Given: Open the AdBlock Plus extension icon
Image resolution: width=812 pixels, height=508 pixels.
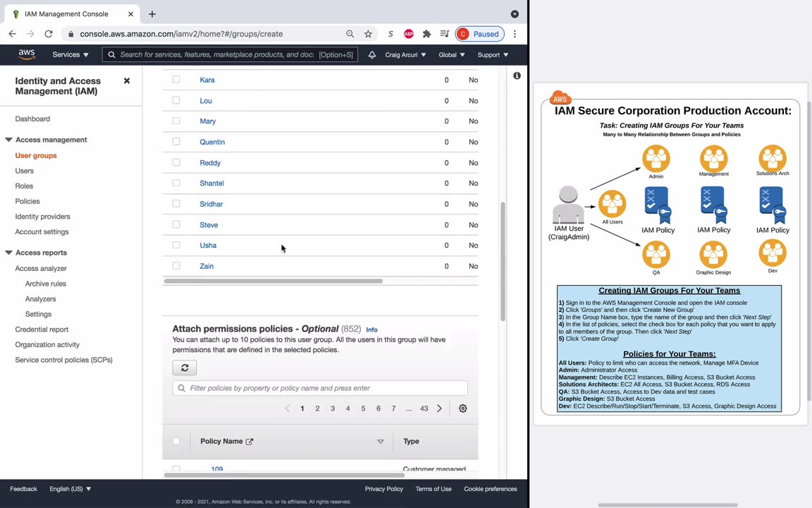Looking at the screenshot, I should point(409,34).
